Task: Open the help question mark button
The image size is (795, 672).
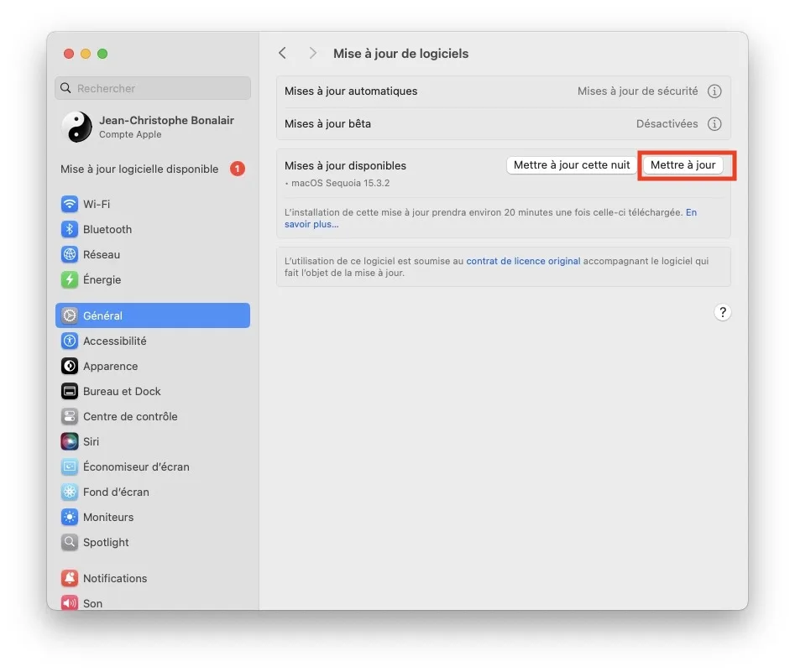Action: click(x=723, y=312)
